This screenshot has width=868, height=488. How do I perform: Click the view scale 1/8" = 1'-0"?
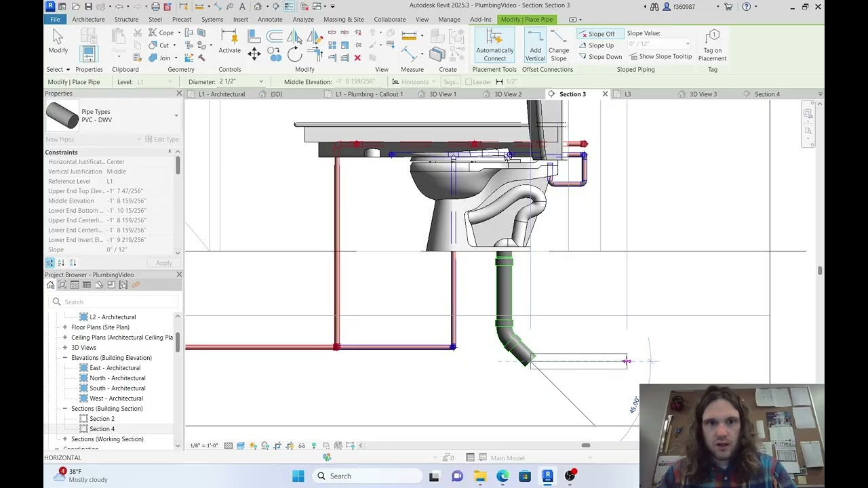tap(205, 445)
